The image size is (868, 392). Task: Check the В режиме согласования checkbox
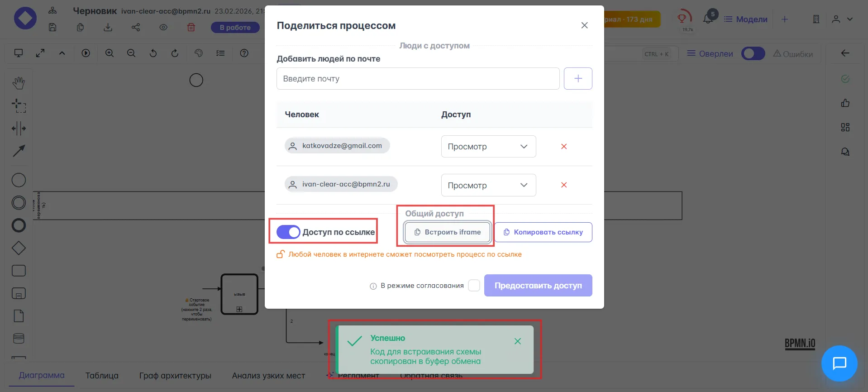474,286
